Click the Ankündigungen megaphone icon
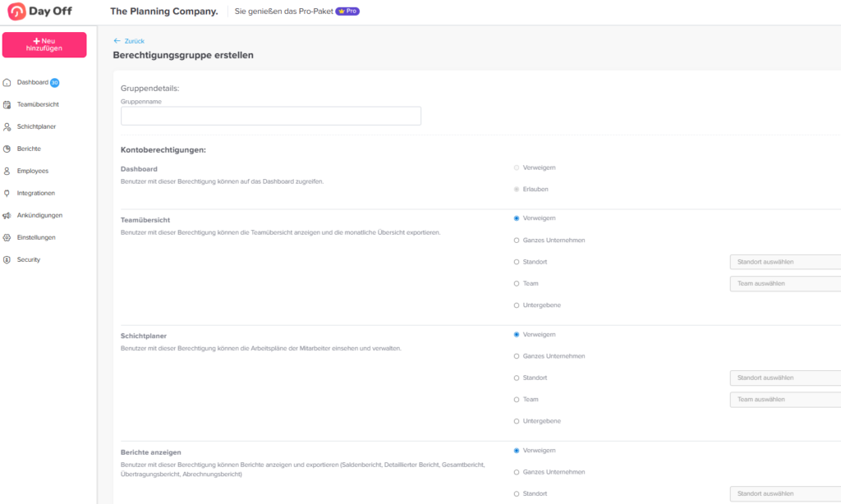This screenshot has height=504, width=841. pyautogui.click(x=7, y=216)
